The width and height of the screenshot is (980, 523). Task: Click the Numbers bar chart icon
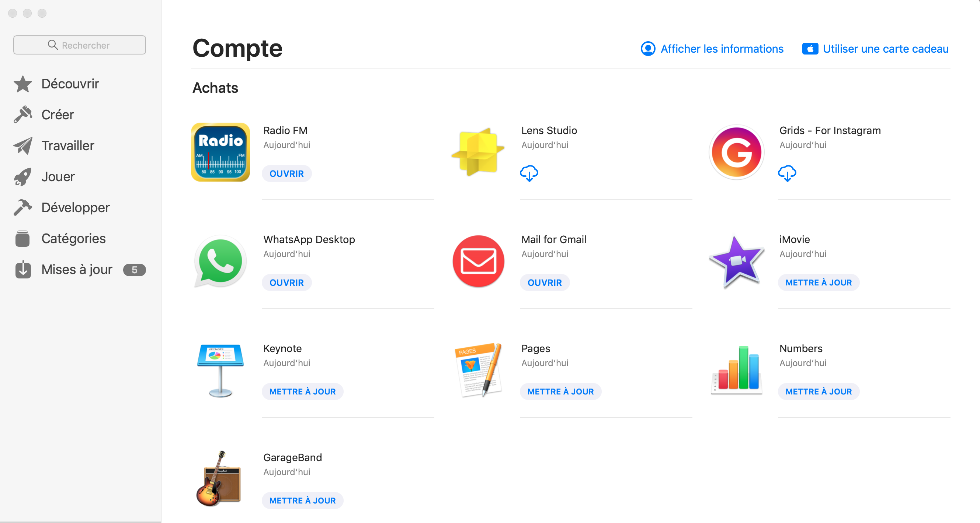[x=736, y=370]
